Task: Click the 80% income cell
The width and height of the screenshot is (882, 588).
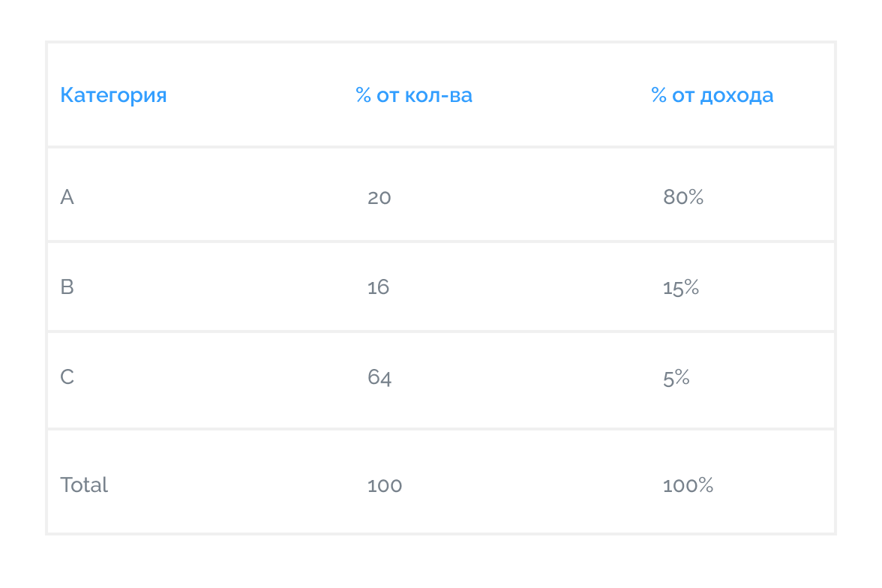Action: [682, 197]
